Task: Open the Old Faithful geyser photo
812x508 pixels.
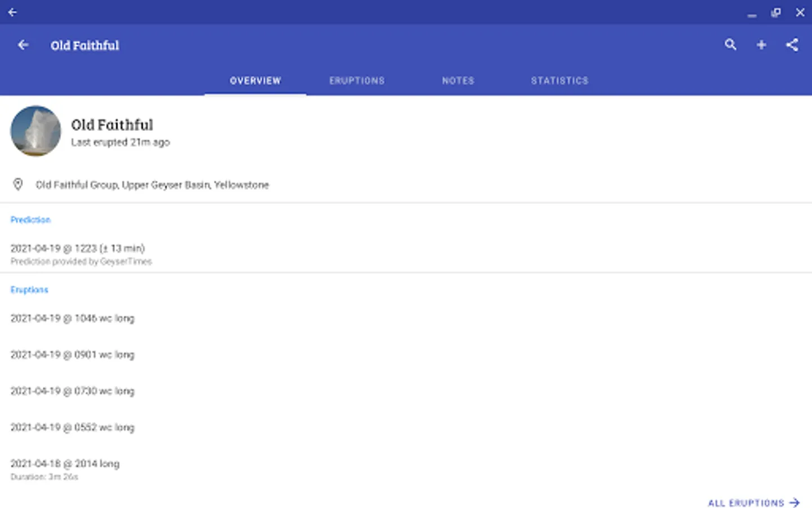Action: (x=36, y=131)
